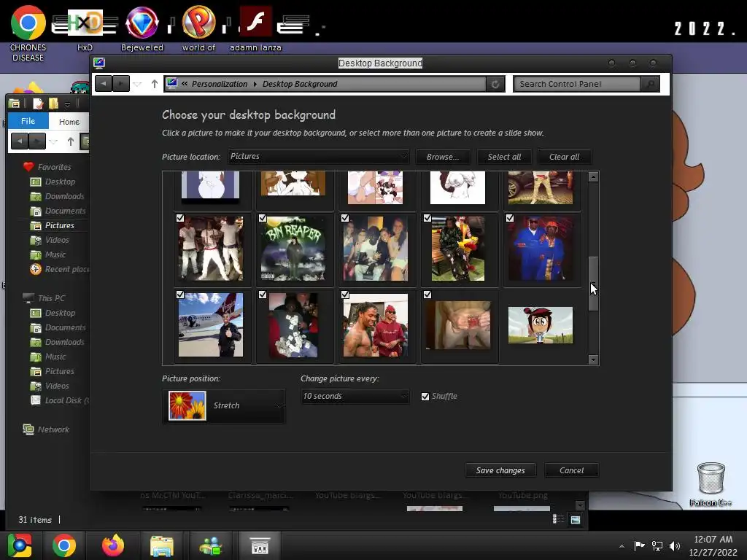747x560 pixels.
Task: Open the Change picture every dropdown
Action: tap(355, 396)
